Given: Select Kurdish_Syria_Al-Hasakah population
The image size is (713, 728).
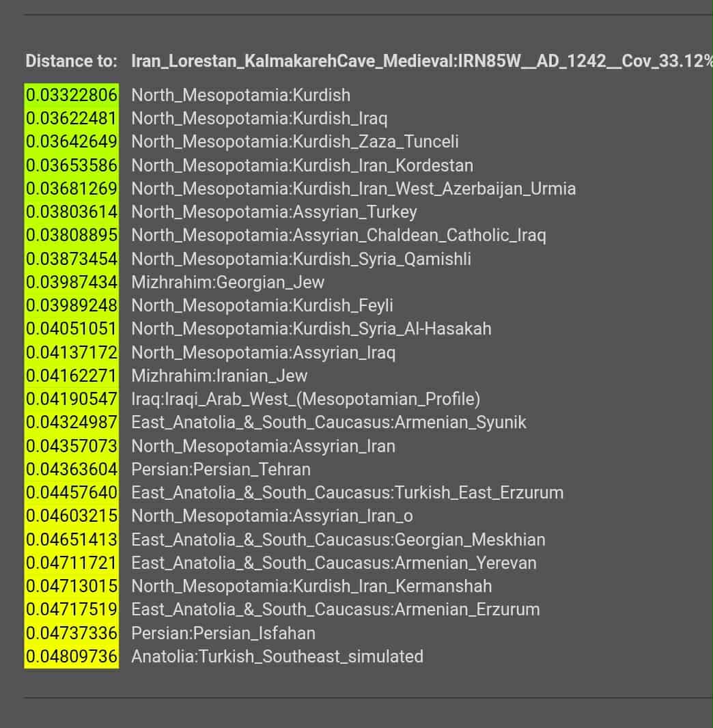Looking at the screenshot, I should click(311, 328).
